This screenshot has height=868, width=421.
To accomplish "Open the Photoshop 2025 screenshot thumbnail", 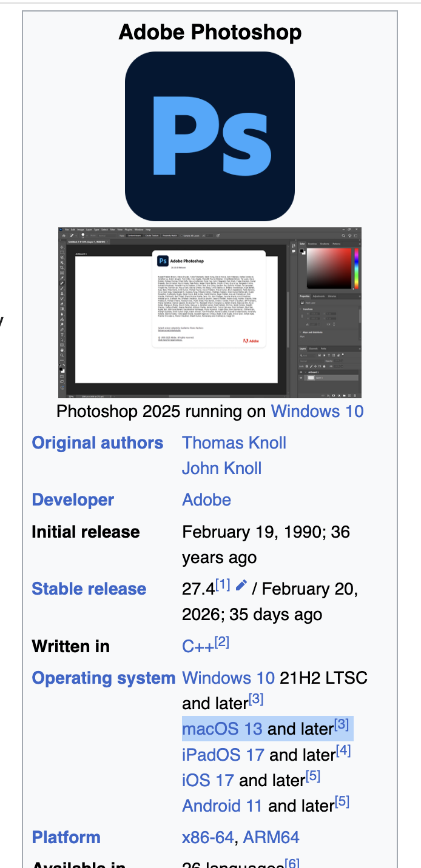I will point(210,313).
